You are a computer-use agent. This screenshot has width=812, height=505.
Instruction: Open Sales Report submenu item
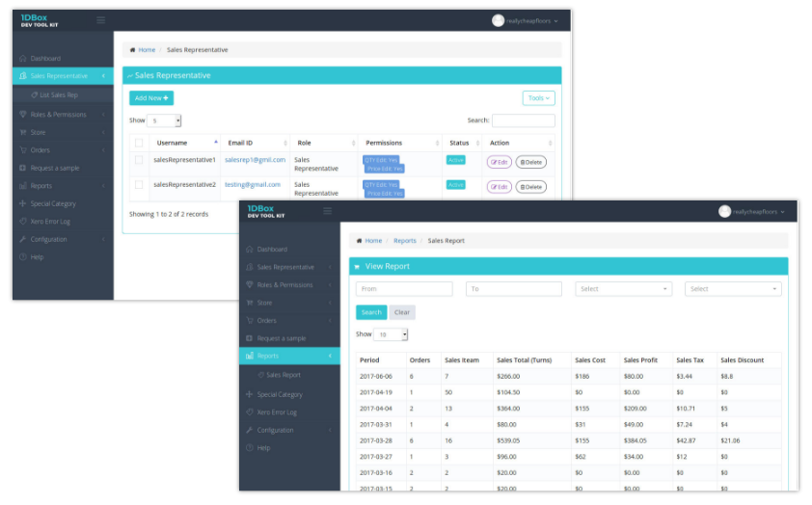click(x=283, y=375)
